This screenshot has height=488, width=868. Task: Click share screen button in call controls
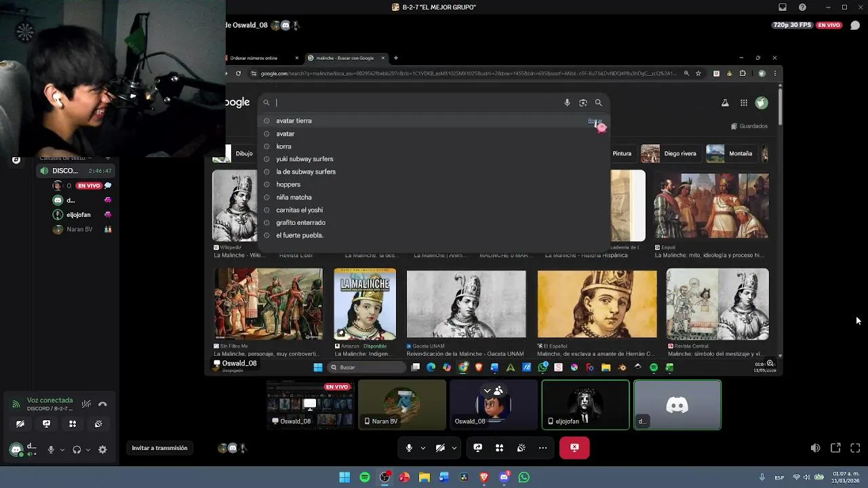click(x=478, y=448)
